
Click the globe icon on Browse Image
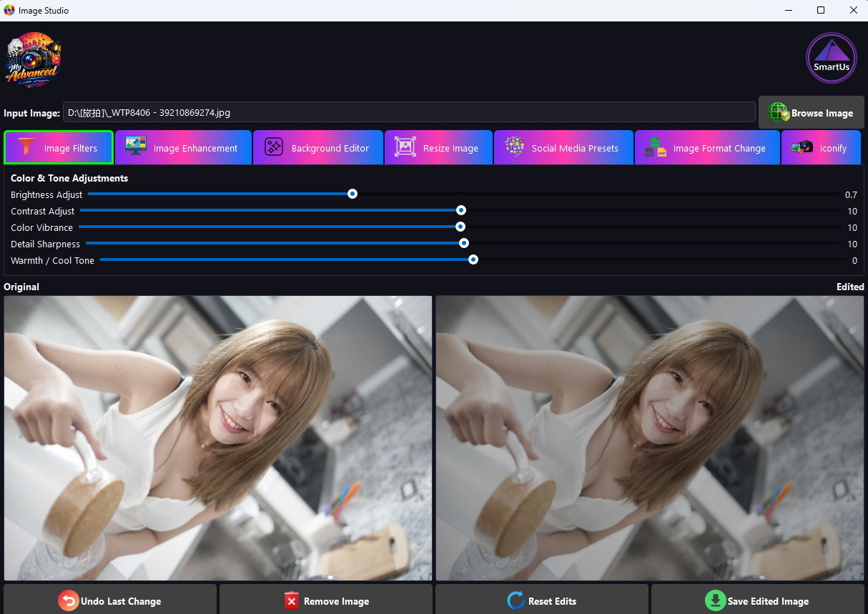[x=779, y=113]
